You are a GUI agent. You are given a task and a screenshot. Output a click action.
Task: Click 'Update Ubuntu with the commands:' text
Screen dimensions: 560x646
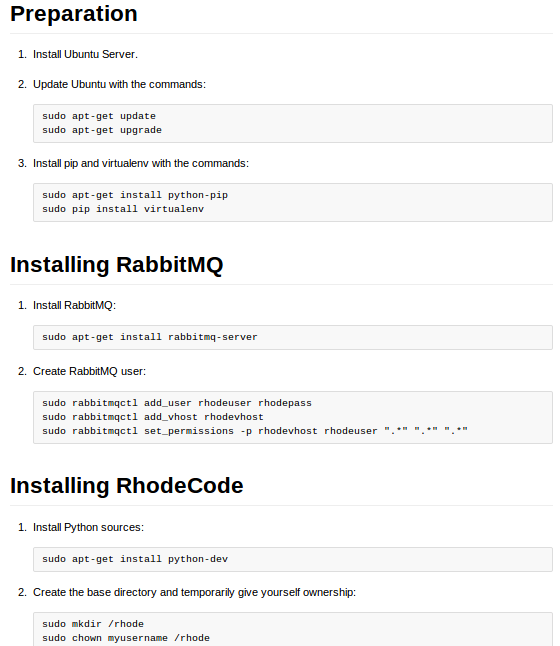click(x=119, y=84)
